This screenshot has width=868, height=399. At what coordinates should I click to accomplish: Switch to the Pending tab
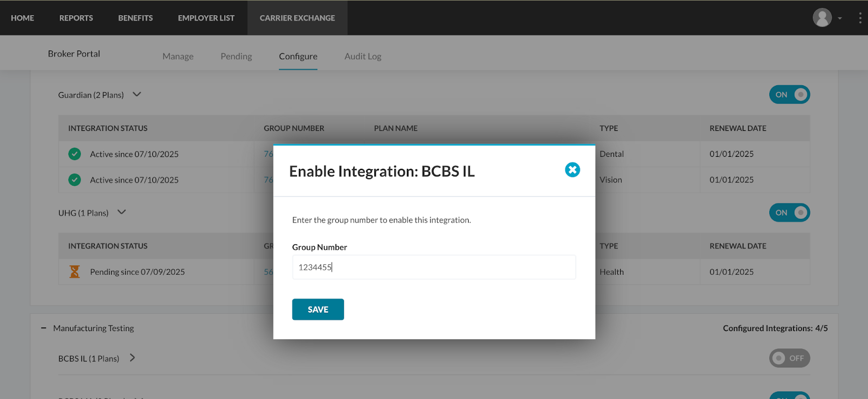(236, 56)
